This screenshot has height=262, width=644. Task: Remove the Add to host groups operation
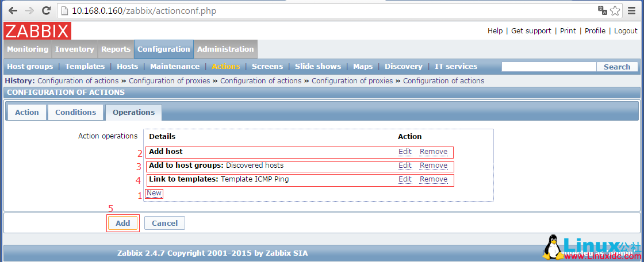pyautogui.click(x=434, y=165)
